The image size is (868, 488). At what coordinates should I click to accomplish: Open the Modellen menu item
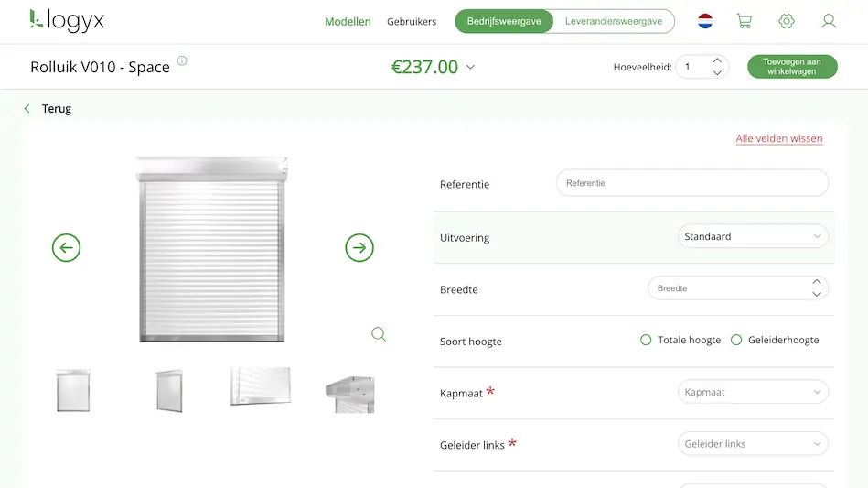click(348, 22)
